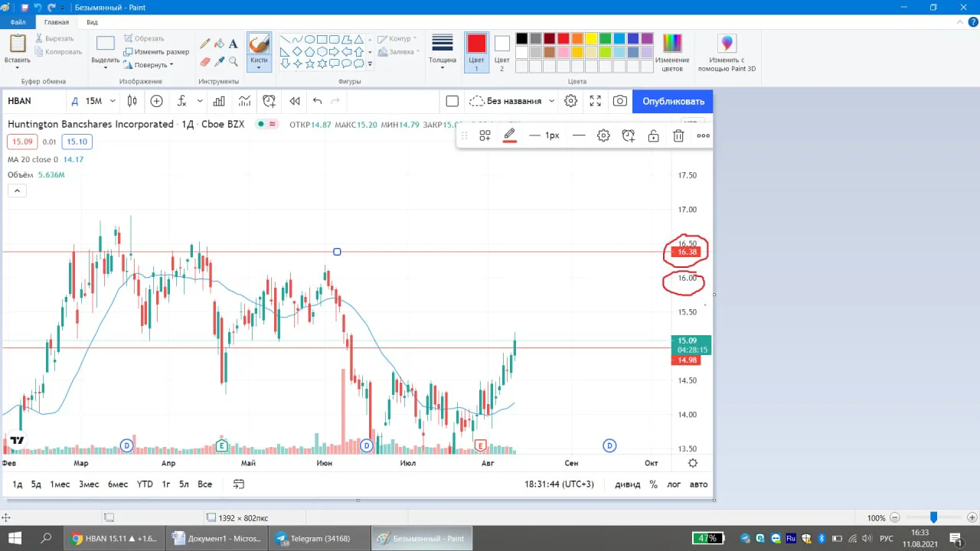Open the image in Paint 3D
980x551 pixels.
(727, 53)
